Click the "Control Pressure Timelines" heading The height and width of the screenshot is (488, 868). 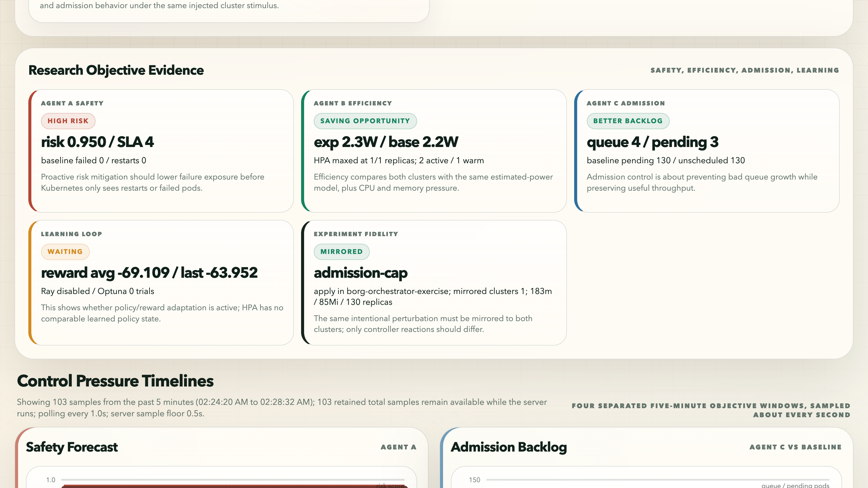[x=115, y=381]
